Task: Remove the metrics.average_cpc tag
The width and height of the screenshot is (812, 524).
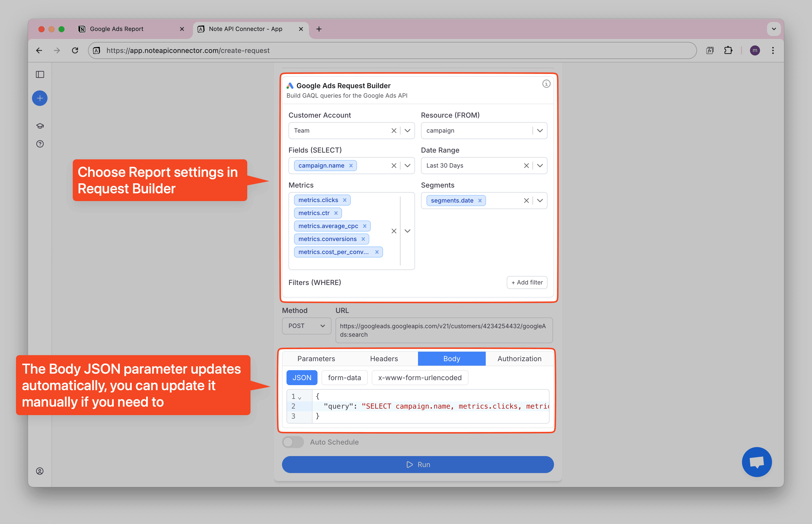Action: tap(364, 226)
